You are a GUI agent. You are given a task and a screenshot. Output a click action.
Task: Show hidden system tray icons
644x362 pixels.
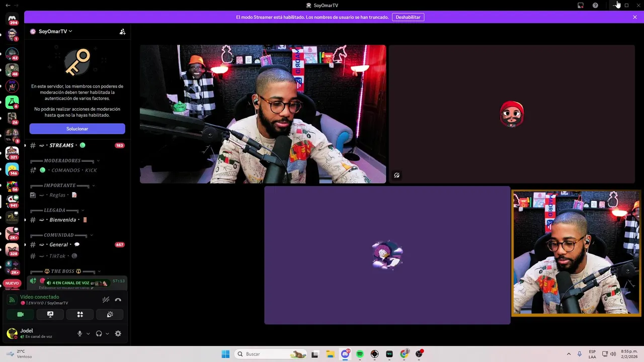point(569,354)
